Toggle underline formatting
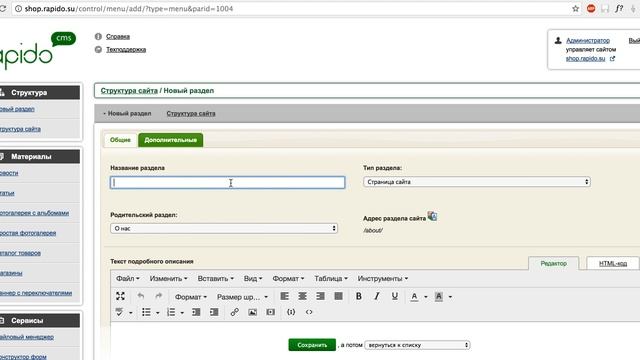 point(394,296)
